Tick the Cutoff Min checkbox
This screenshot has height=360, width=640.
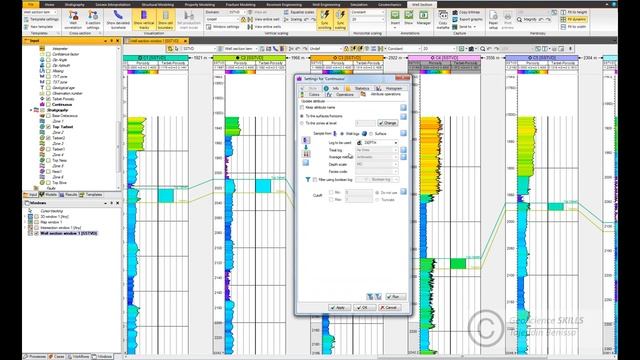click(x=331, y=192)
